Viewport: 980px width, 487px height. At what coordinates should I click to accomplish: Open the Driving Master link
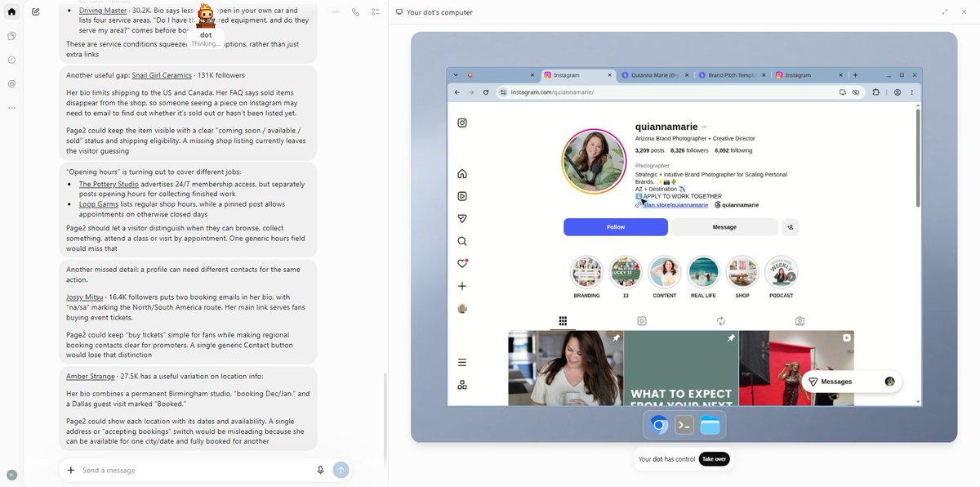(x=103, y=11)
